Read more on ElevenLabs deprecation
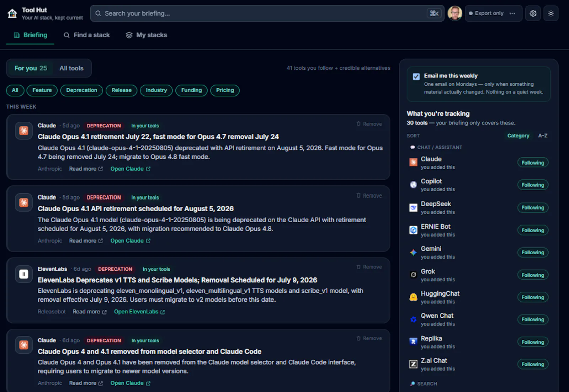Viewport: 569px width, 392px height. click(x=90, y=312)
